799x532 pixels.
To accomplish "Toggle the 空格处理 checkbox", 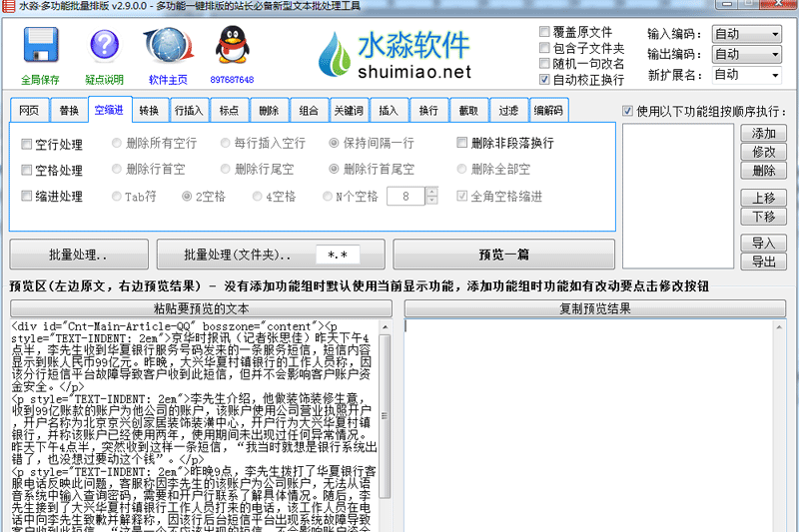I will [27, 170].
